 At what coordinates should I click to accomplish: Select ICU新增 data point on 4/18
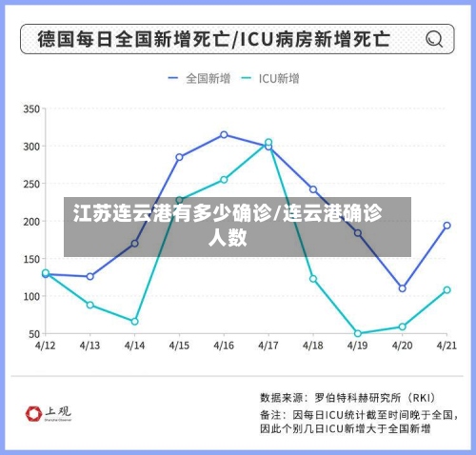[313, 279]
